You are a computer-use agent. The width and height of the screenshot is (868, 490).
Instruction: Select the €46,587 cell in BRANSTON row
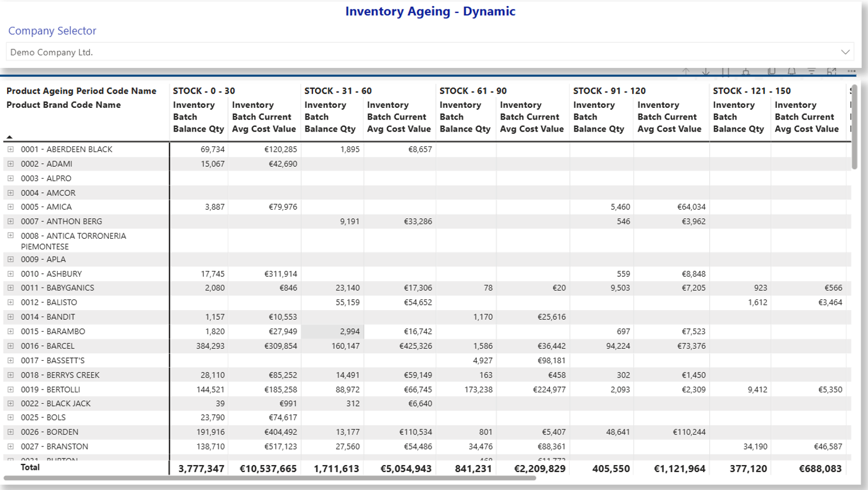point(828,447)
